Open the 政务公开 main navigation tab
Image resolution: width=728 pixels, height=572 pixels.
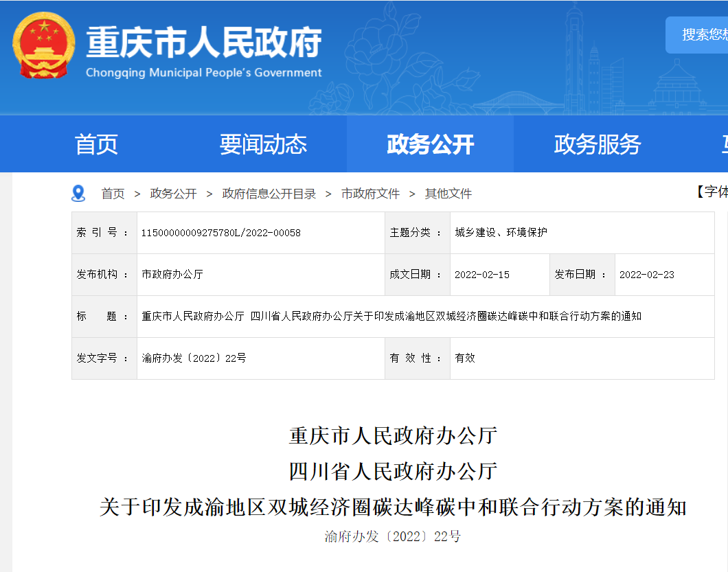[x=430, y=144]
